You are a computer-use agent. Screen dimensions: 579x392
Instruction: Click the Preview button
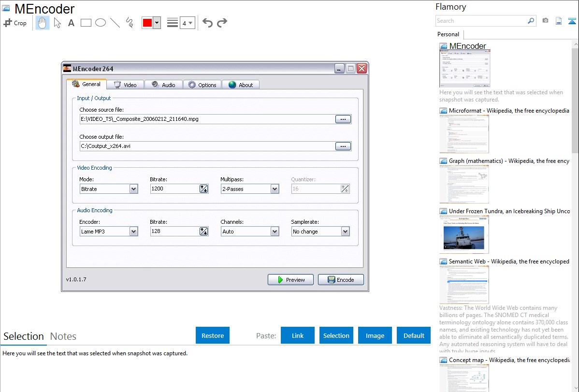[290, 280]
